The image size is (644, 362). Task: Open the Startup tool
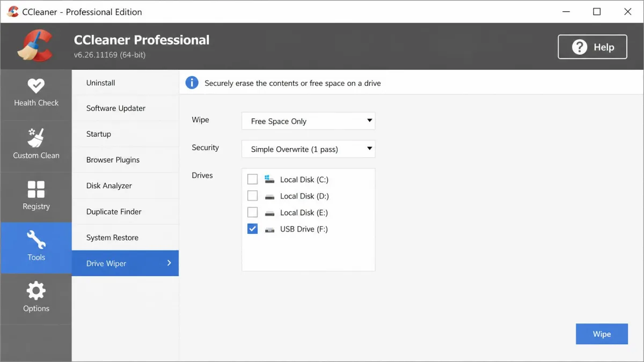pos(125,134)
